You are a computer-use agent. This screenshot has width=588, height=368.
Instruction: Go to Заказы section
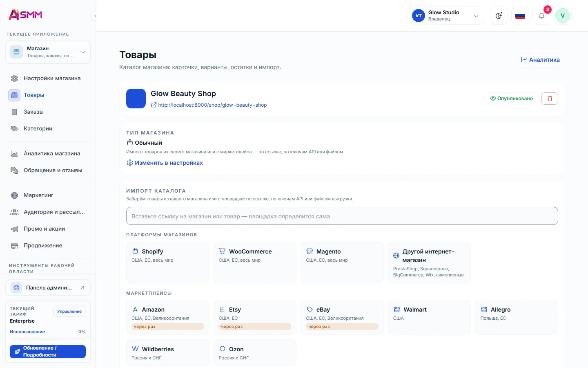click(48, 112)
